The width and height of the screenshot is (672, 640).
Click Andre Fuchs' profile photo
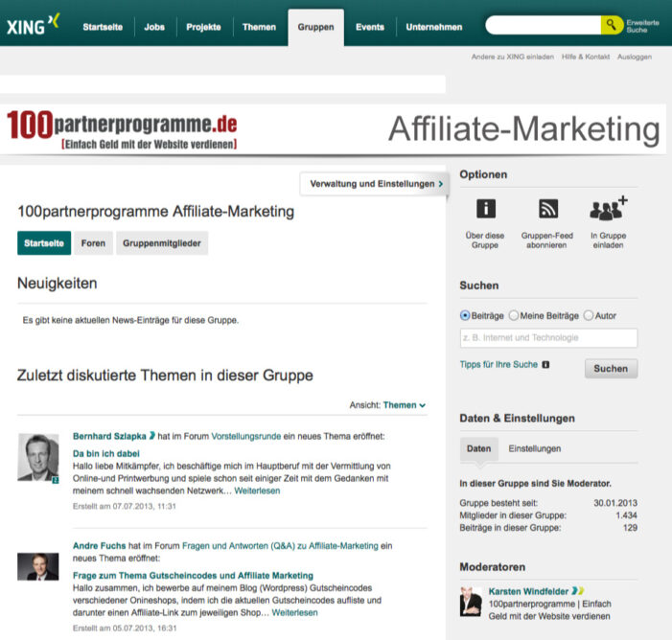pos(37,566)
